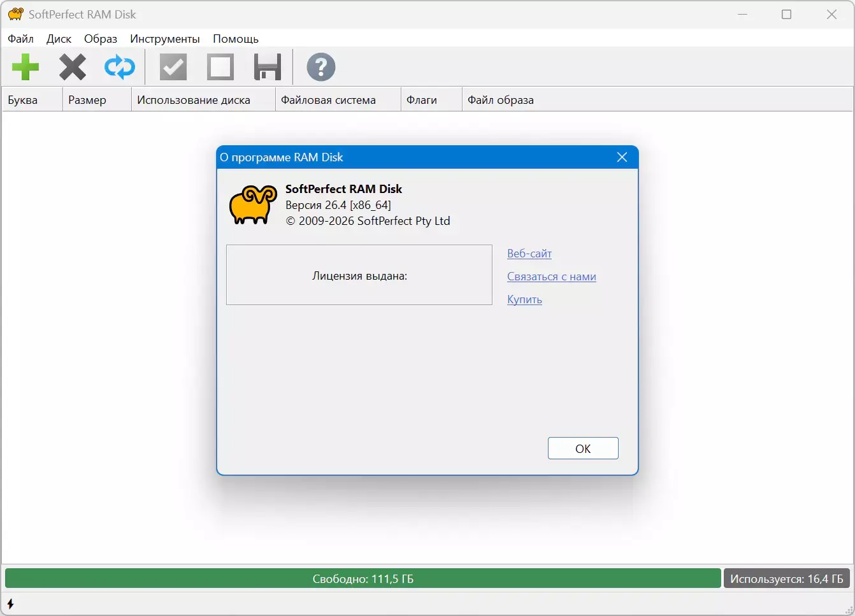Click the blue arrows Remount icon
Screen dimensions: 855x616
click(x=120, y=67)
